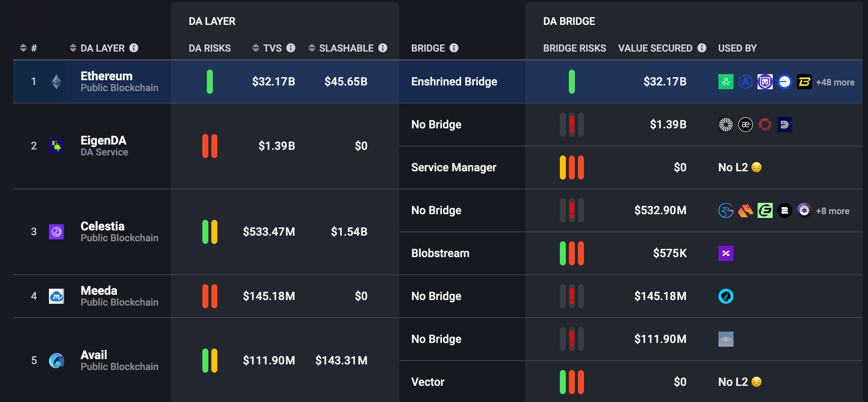This screenshot has width=868, height=402.
Task: Click the Avail logo icon
Action: coord(57,361)
